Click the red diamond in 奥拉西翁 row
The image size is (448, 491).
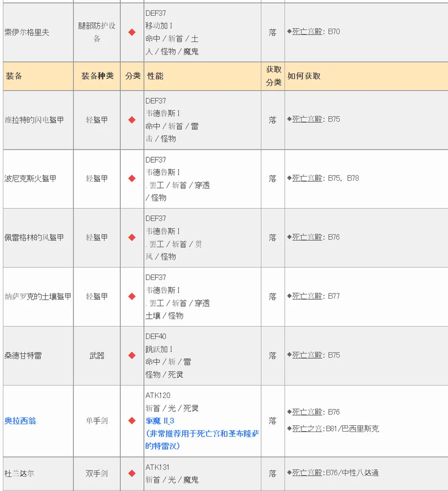[x=132, y=421]
